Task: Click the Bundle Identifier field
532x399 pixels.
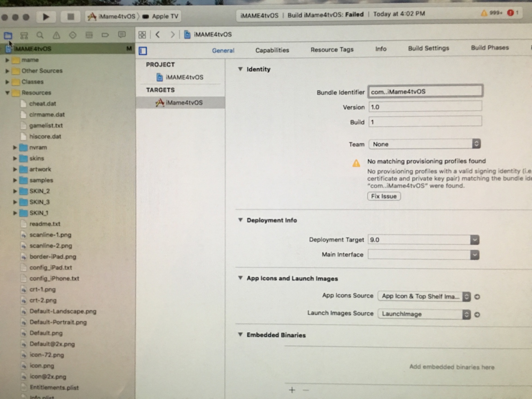Action: (x=425, y=91)
